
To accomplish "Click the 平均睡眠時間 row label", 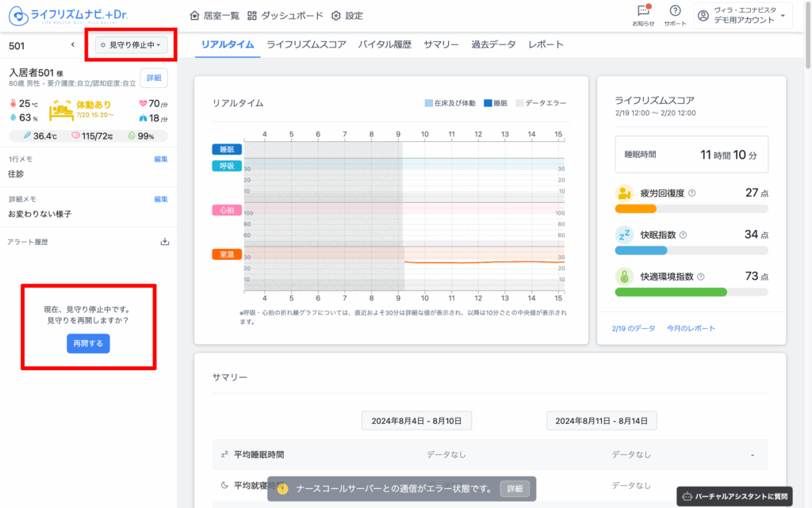I will [259, 455].
